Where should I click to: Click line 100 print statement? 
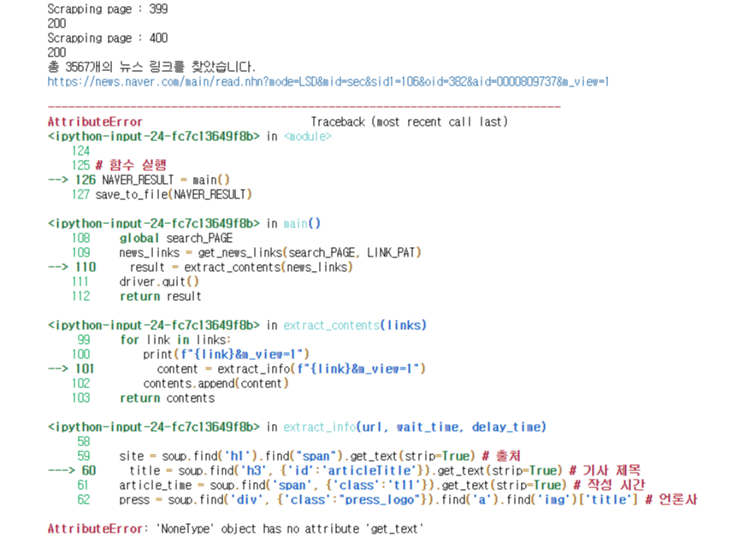tap(226, 354)
